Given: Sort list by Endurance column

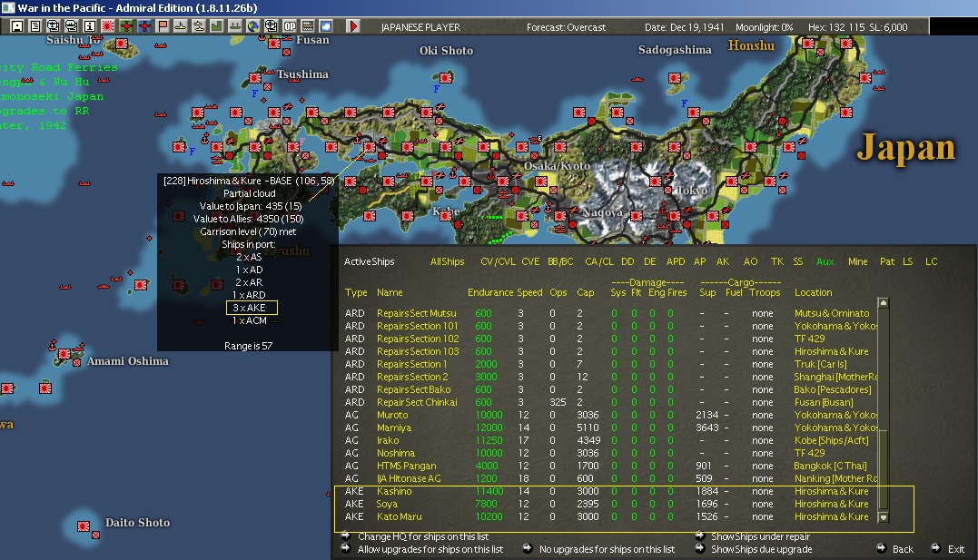Looking at the screenshot, I should (x=490, y=292).
